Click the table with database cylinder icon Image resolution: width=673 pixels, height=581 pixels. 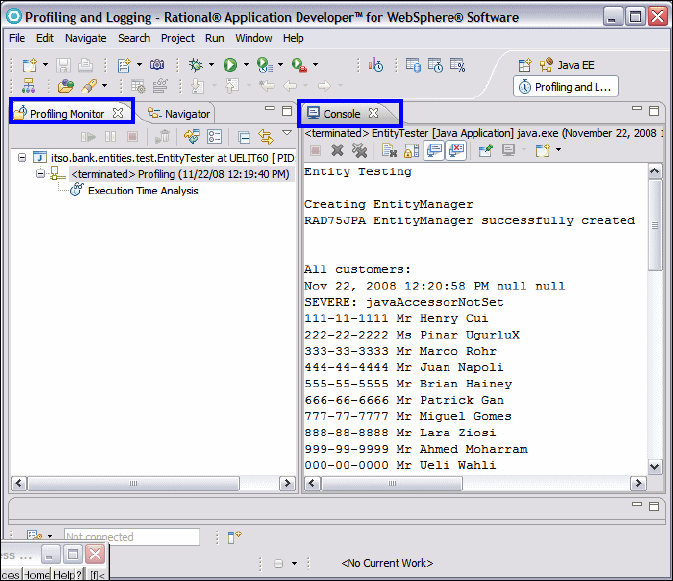click(x=413, y=65)
